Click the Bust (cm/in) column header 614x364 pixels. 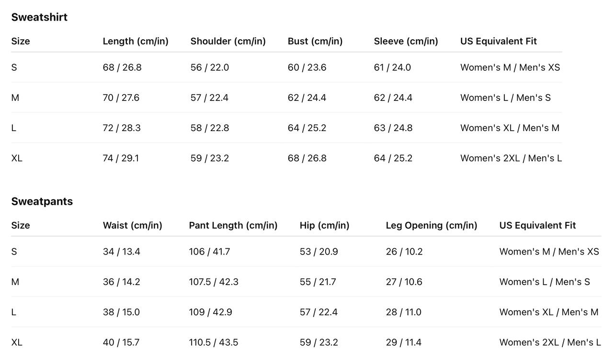click(315, 41)
